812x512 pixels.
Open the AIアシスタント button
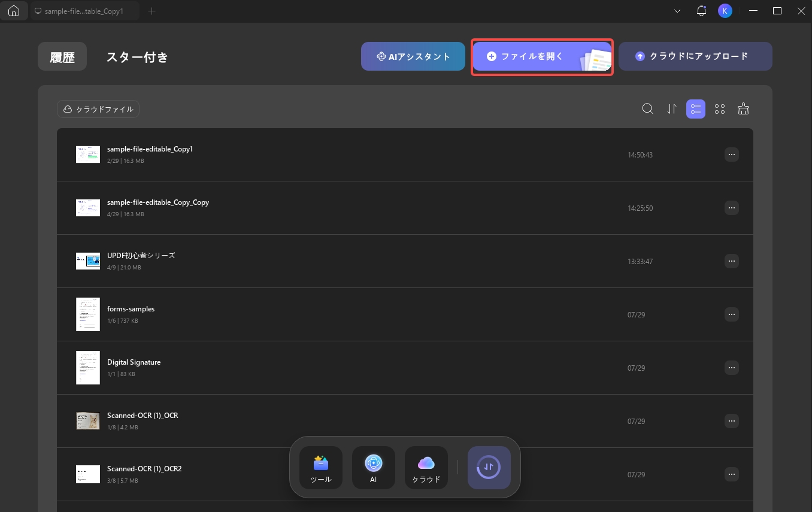tap(413, 56)
